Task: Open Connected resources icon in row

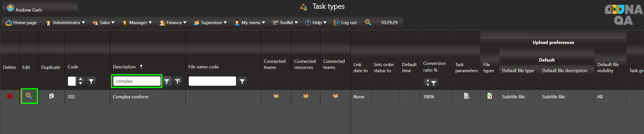Action: pyautogui.click(x=306, y=96)
